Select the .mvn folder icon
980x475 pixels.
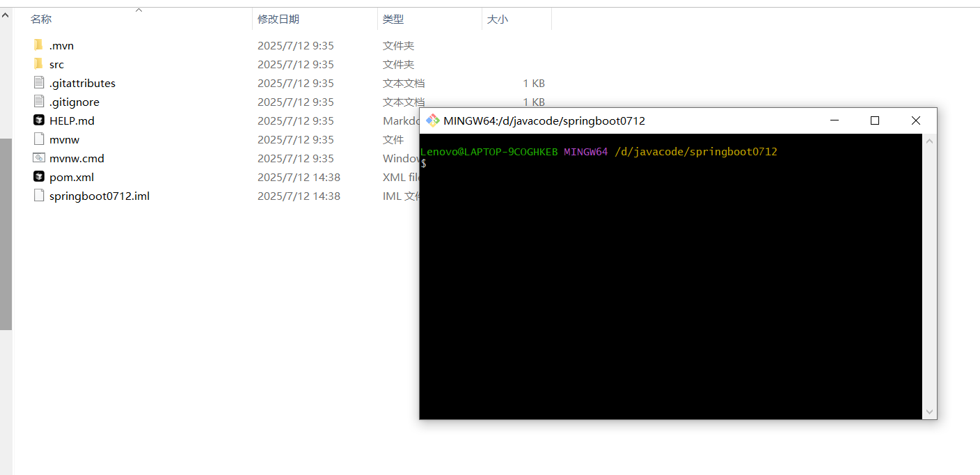coord(38,45)
